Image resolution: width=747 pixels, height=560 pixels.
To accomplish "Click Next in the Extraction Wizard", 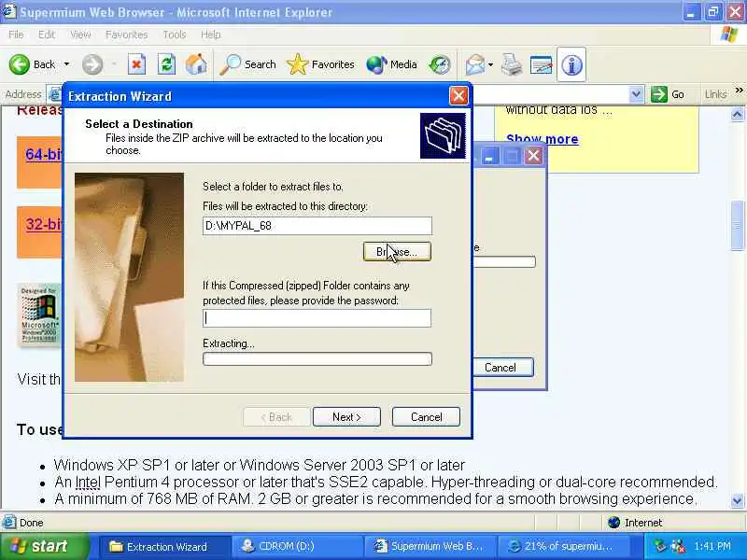I will (x=346, y=416).
